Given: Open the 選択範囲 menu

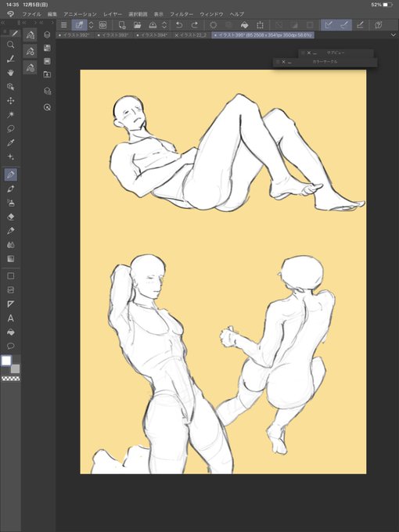Looking at the screenshot, I should 138,14.
